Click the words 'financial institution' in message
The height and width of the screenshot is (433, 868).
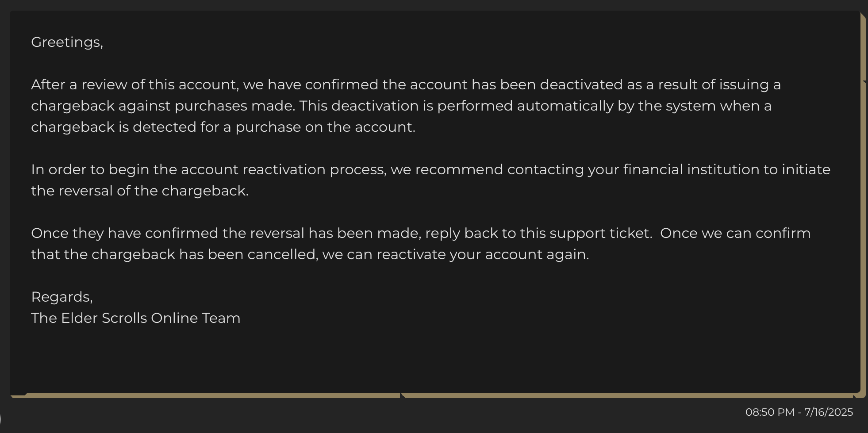coord(691,169)
